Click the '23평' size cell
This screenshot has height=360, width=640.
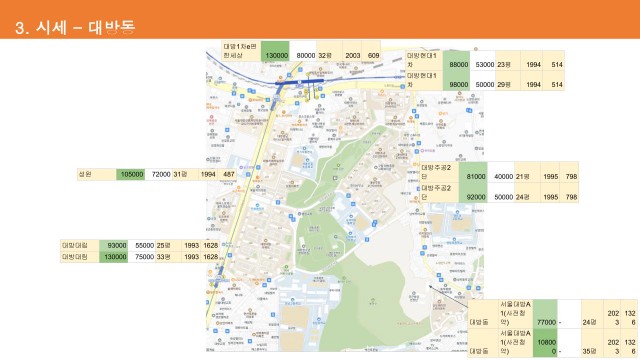coord(508,60)
